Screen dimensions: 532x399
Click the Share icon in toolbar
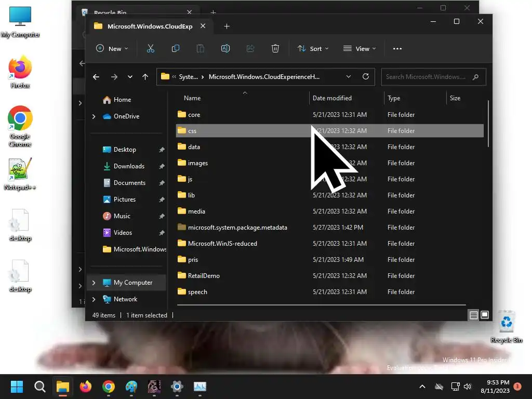[250, 48]
